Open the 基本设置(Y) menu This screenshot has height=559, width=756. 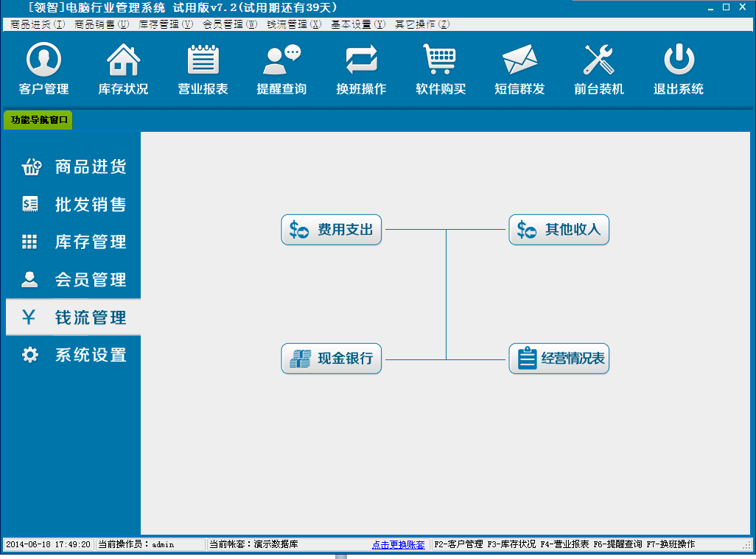tap(358, 24)
